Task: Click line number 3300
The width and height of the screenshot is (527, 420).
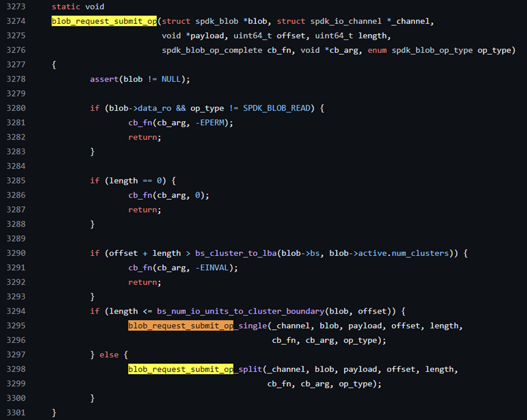Action: click(16, 398)
